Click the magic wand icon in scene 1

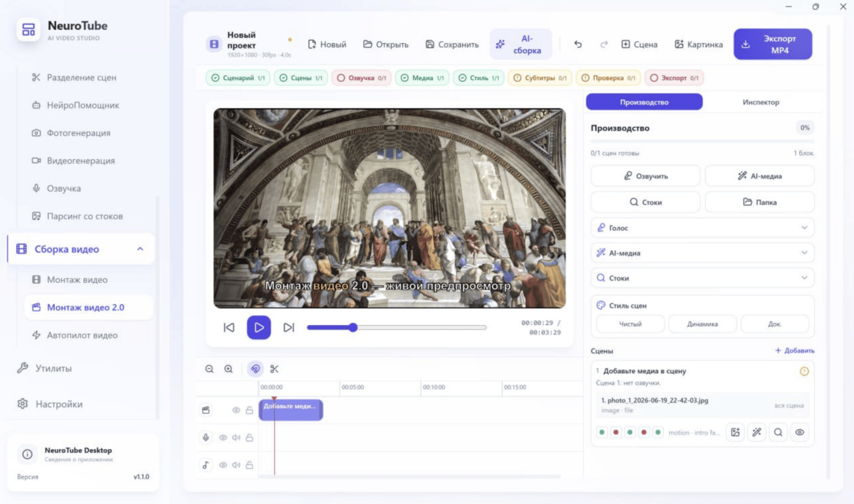(x=757, y=432)
